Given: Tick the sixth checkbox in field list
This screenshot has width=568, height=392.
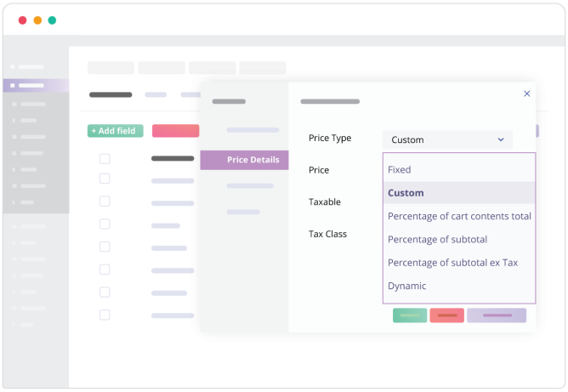Looking at the screenshot, I should click(105, 270).
